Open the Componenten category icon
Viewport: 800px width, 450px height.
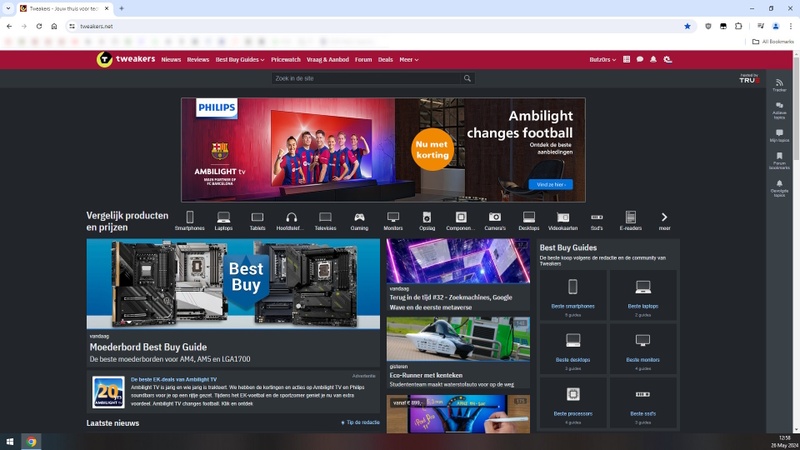click(461, 221)
